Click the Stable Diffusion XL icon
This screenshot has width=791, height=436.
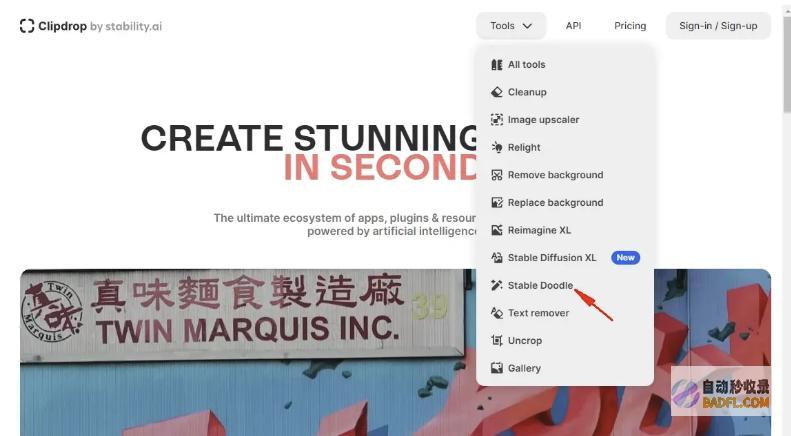[497, 257]
